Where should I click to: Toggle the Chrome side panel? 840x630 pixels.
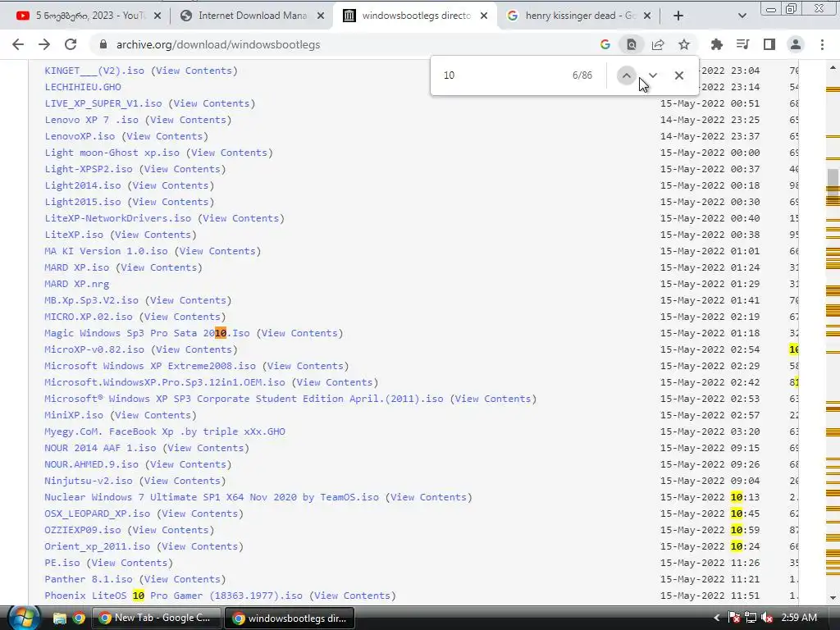pyautogui.click(x=769, y=44)
